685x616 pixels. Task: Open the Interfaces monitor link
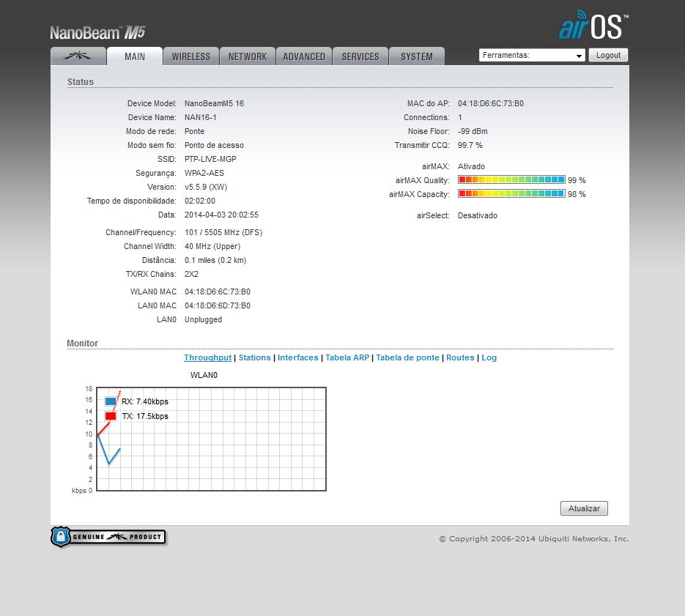pyautogui.click(x=298, y=357)
